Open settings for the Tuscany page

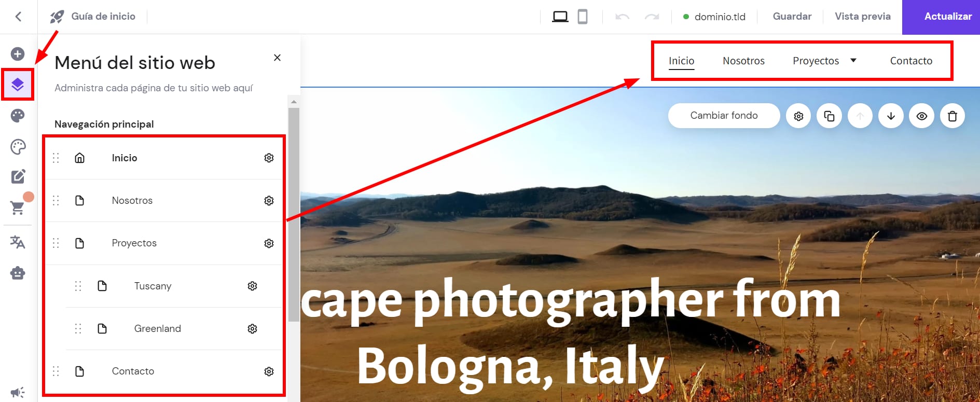coord(252,286)
